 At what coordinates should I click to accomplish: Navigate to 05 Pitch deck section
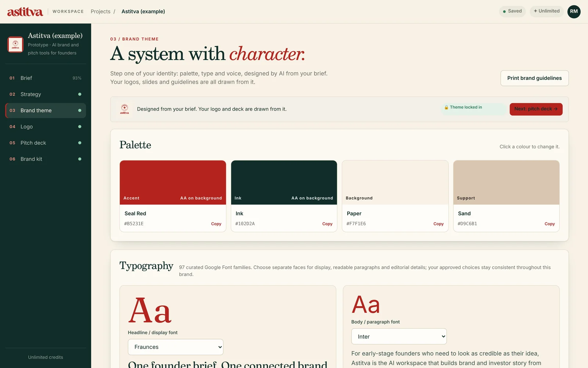[x=46, y=143]
